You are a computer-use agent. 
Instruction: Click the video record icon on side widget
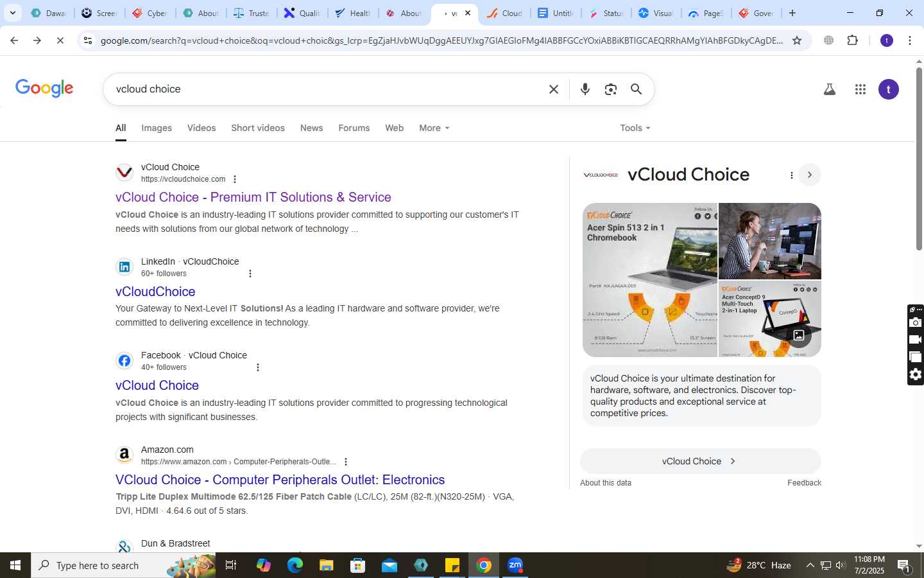point(916,340)
